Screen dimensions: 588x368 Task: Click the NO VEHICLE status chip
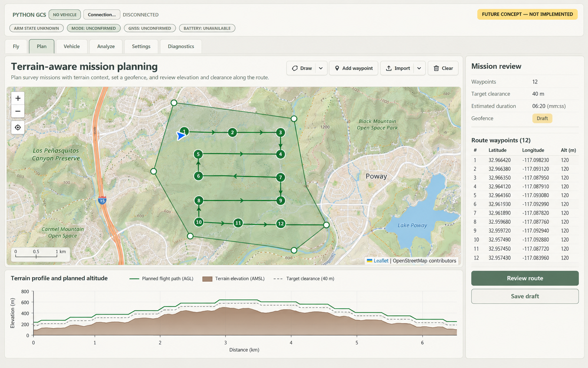click(65, 14)
